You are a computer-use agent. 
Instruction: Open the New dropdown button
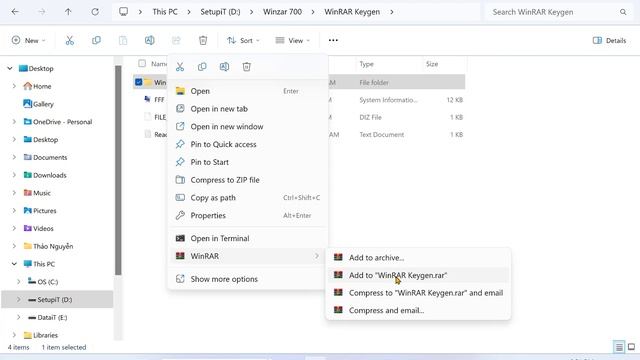pos(28,40)
